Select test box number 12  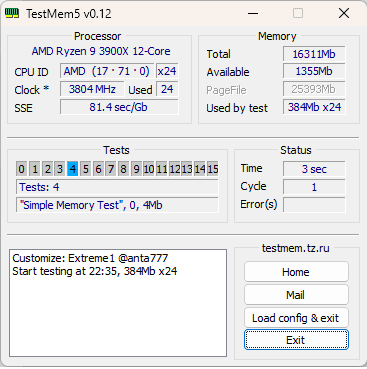pyautogui.click(x=175, y=169)
